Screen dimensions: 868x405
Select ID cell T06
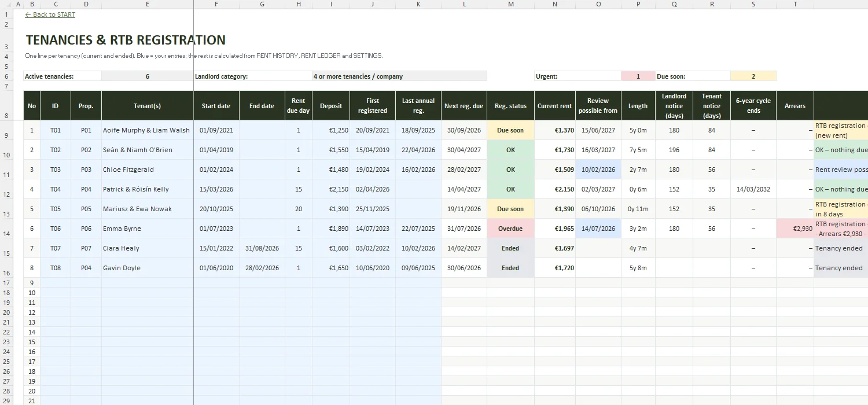[56, 229]
